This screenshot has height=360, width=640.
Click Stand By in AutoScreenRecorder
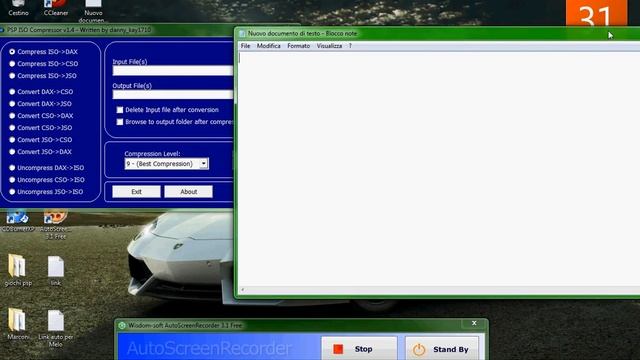point(442,349)
